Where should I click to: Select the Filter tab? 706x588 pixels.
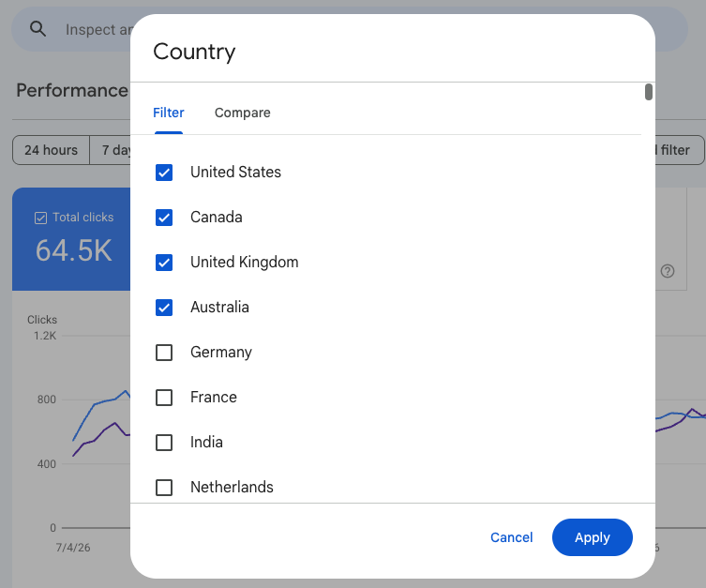point(169,113)
